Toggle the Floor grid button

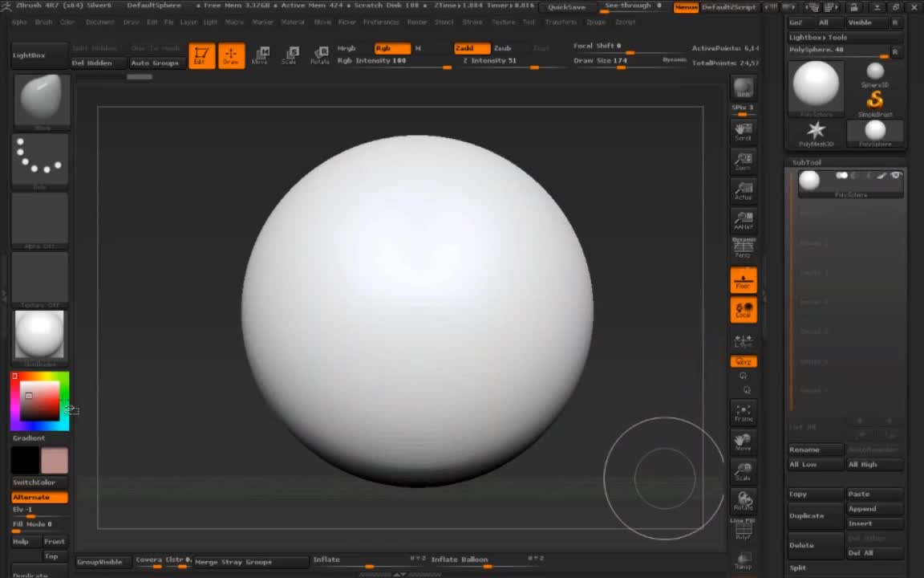click(x=744, y=280)
